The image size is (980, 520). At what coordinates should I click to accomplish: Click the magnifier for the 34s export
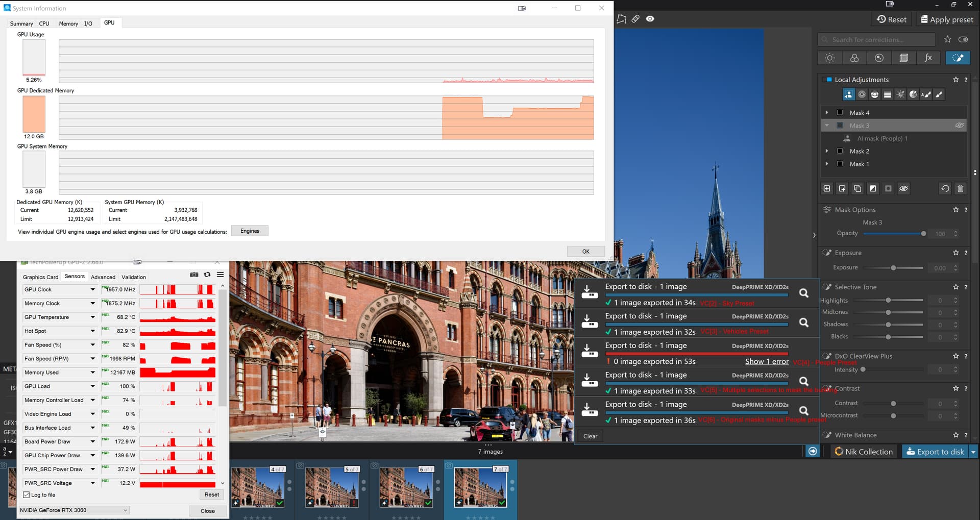[x=803, y=293]
